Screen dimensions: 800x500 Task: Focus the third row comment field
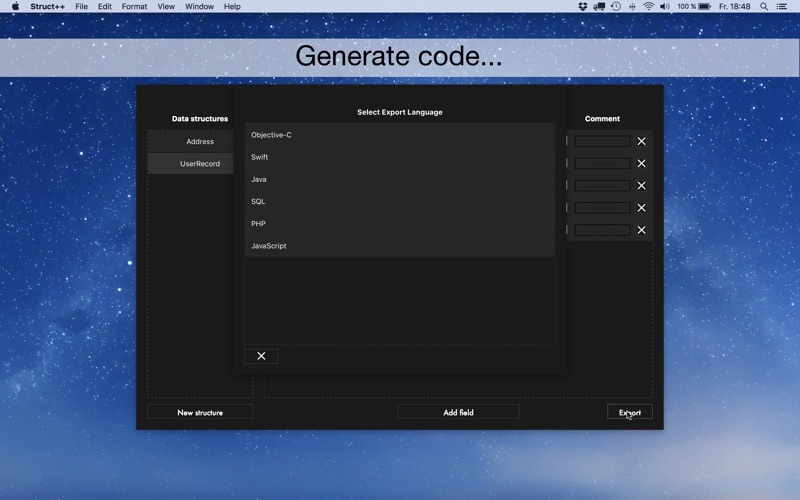click(x=603, y=186)
